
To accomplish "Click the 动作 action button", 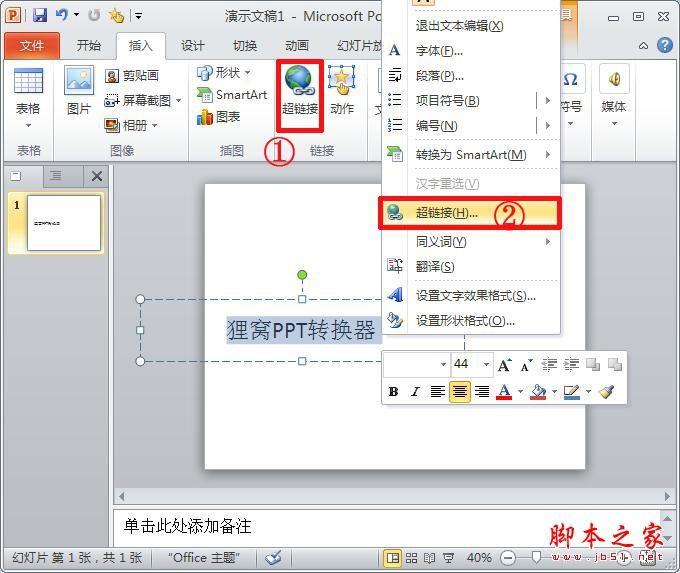I will (342, 91).
